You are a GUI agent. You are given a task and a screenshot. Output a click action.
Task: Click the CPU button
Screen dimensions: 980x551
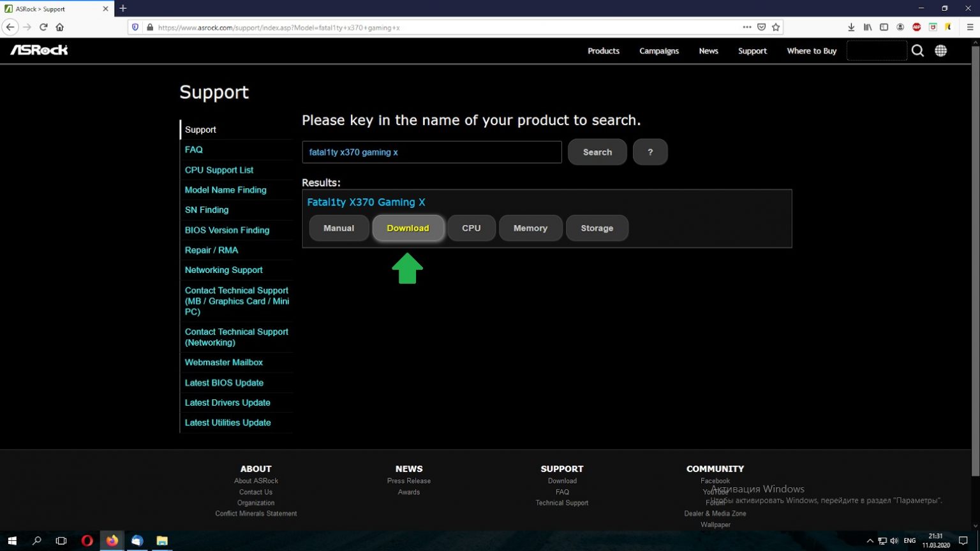[471, 228]
